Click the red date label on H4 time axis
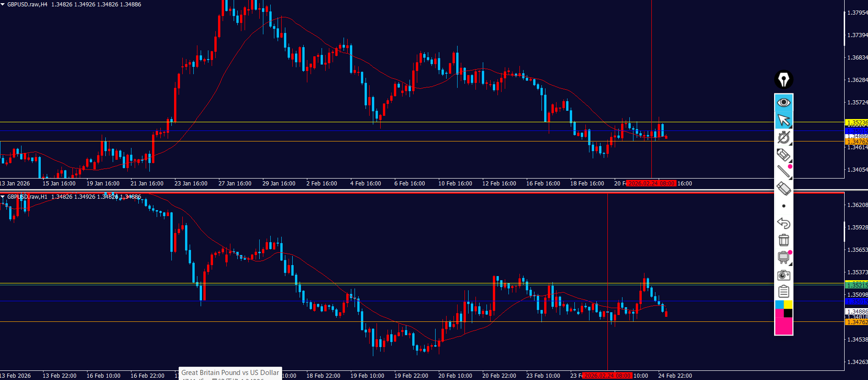Screen dimensions: 868x380 pyautogui.click(x=651, y=184)
